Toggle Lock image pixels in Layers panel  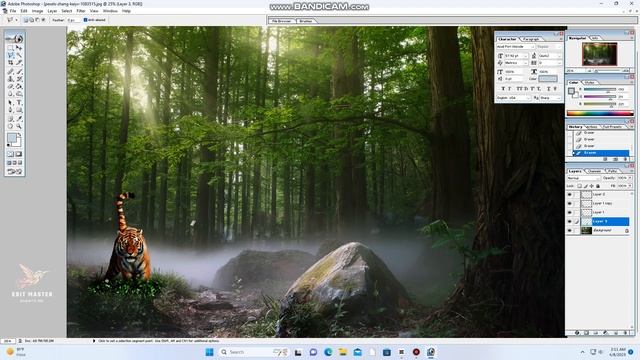[x=586, y=186]
